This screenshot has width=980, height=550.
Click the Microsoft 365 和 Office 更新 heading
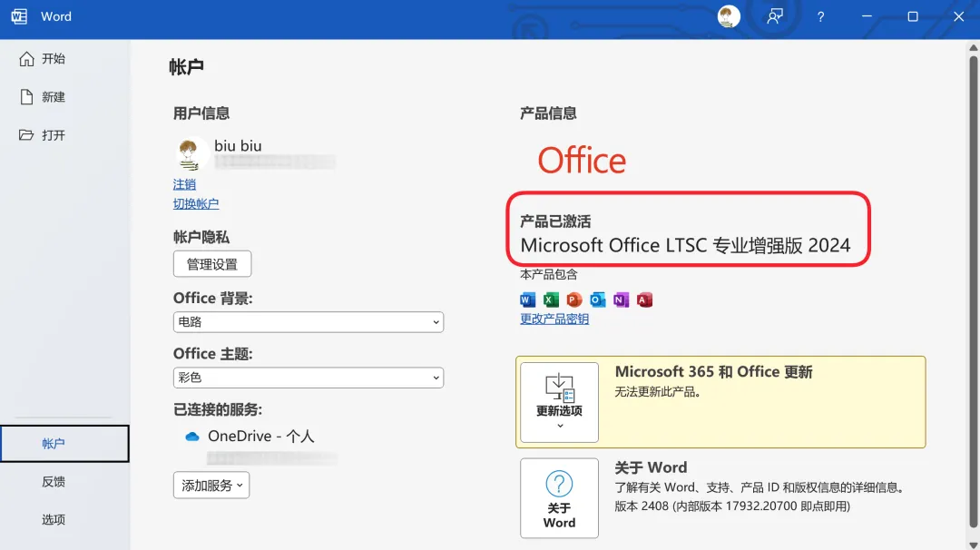[714, 372]
